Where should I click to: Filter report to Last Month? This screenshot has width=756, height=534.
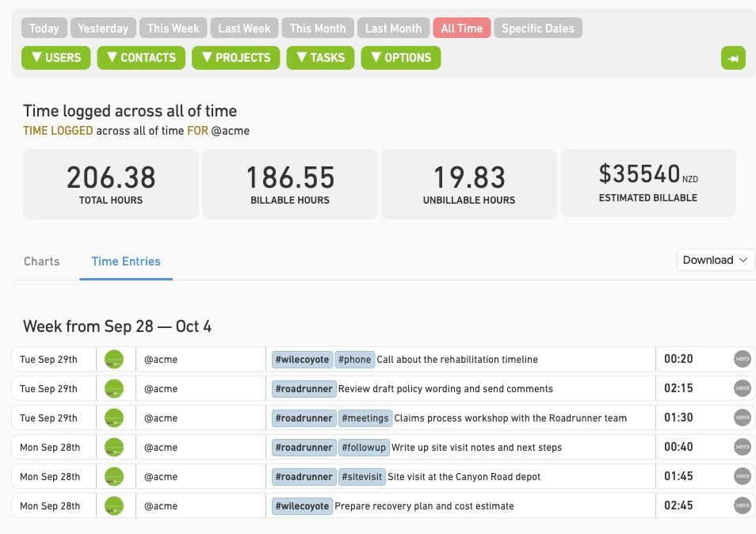(393, 28)
